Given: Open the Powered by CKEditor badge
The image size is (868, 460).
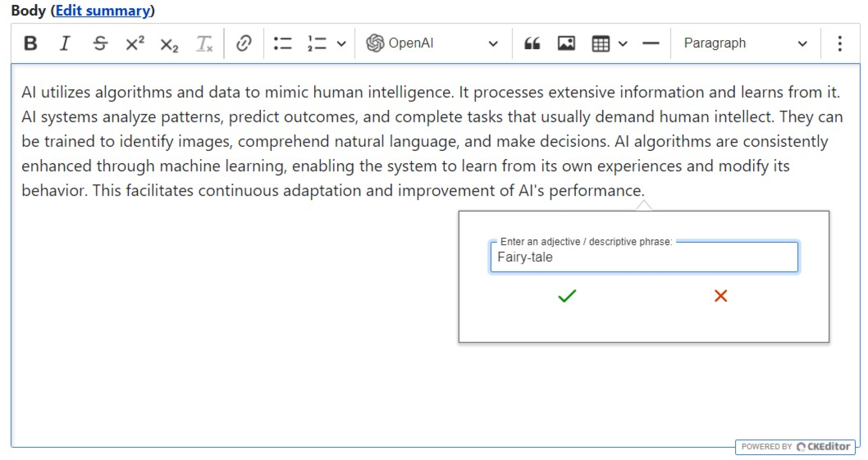Looking at the screenshot, I should click(795, 446).
